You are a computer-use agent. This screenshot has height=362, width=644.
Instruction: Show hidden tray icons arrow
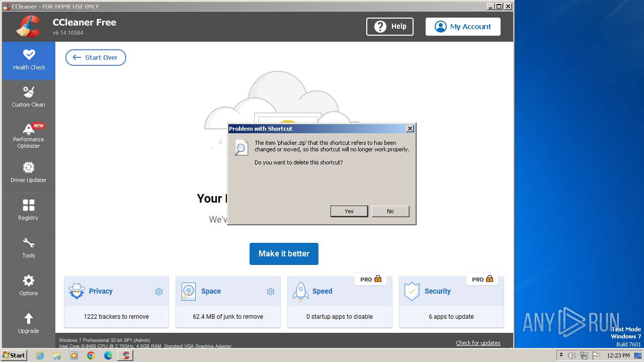click(x=561, y=355)
